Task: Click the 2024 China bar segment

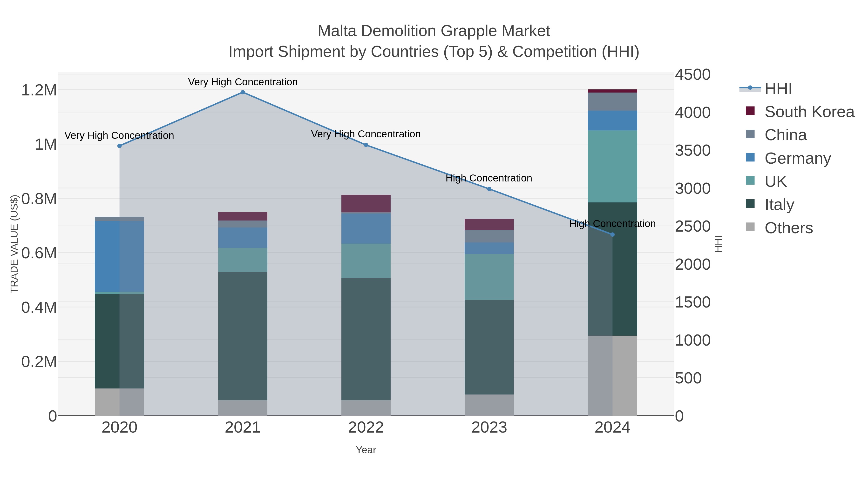Action: [613, 101]
